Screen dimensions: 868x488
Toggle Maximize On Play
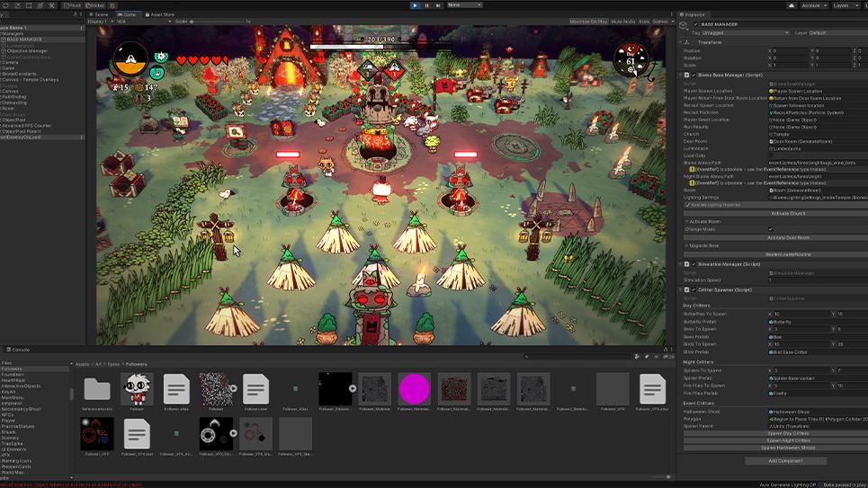tap(588, 22)
